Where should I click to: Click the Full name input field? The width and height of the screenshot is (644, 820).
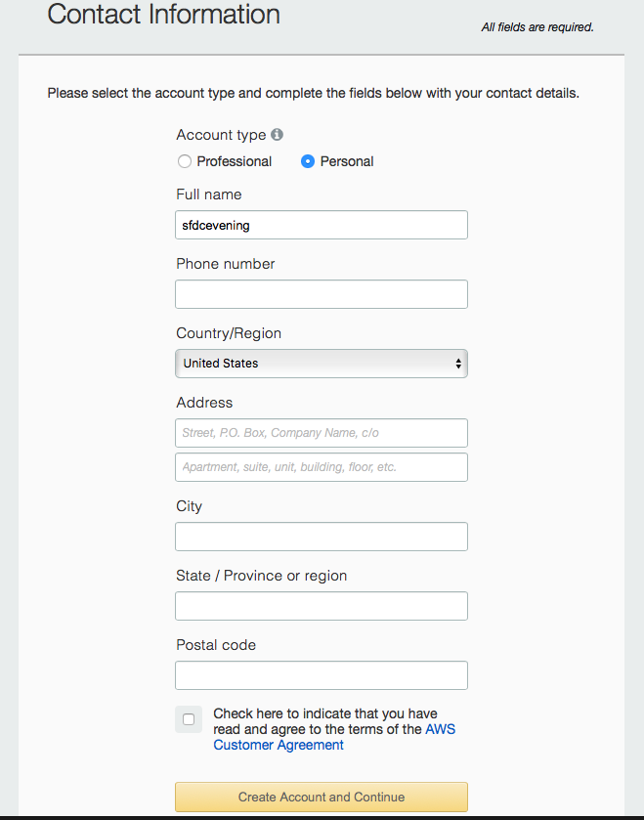tap(322, 225)
